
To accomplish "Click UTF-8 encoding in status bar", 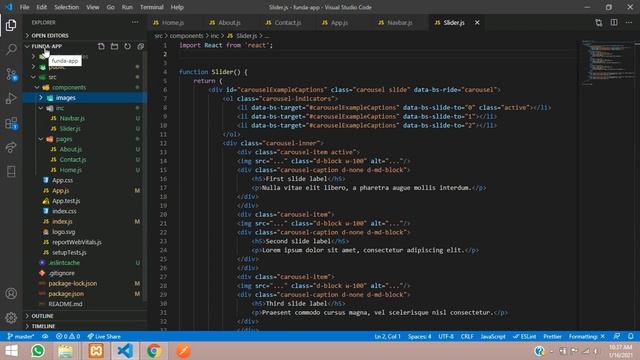I will tap(446, 336).
